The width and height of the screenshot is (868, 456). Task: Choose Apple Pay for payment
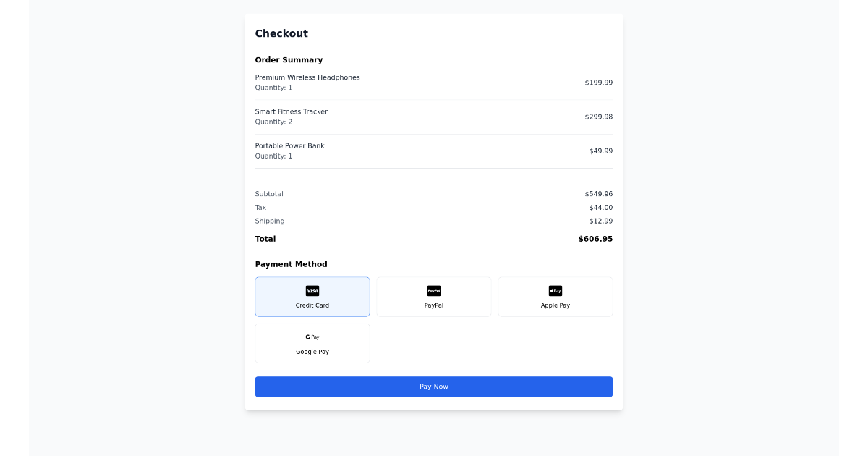point(555,297)
